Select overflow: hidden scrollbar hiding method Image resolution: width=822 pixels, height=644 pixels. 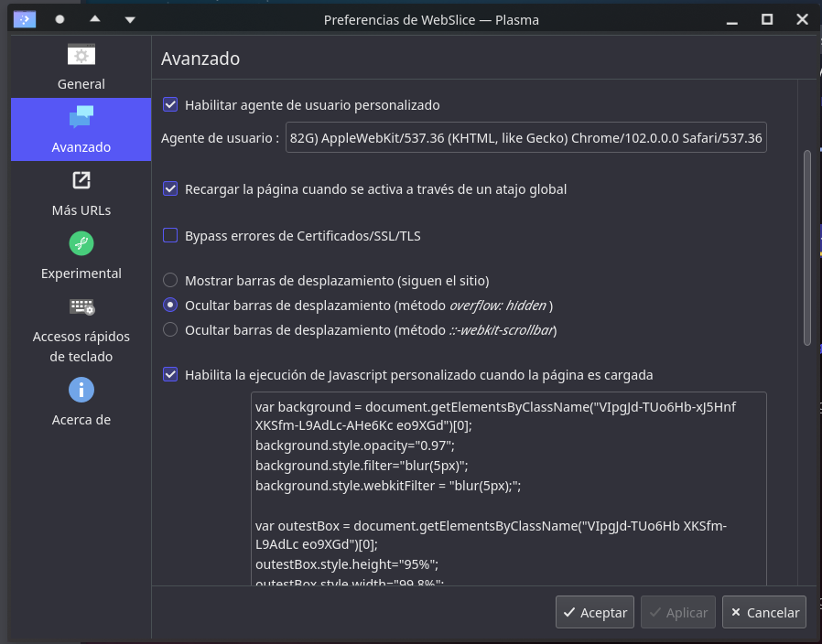pyautogui.click(x=170, y=305)
